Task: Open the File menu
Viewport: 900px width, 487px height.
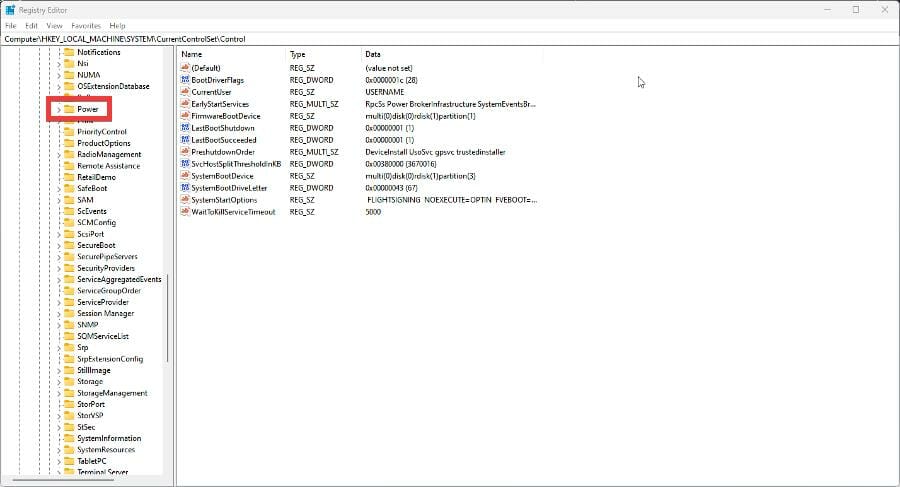Action: 11,26
